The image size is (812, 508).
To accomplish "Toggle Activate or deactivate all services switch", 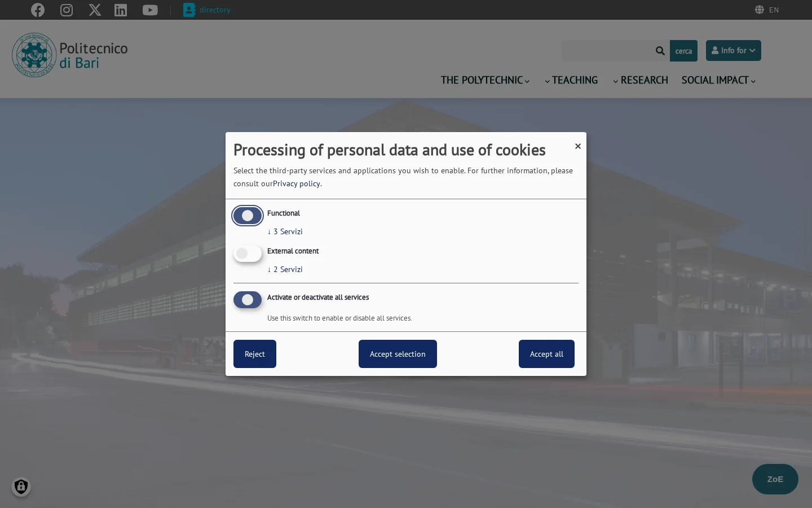I will click(248, 300).
